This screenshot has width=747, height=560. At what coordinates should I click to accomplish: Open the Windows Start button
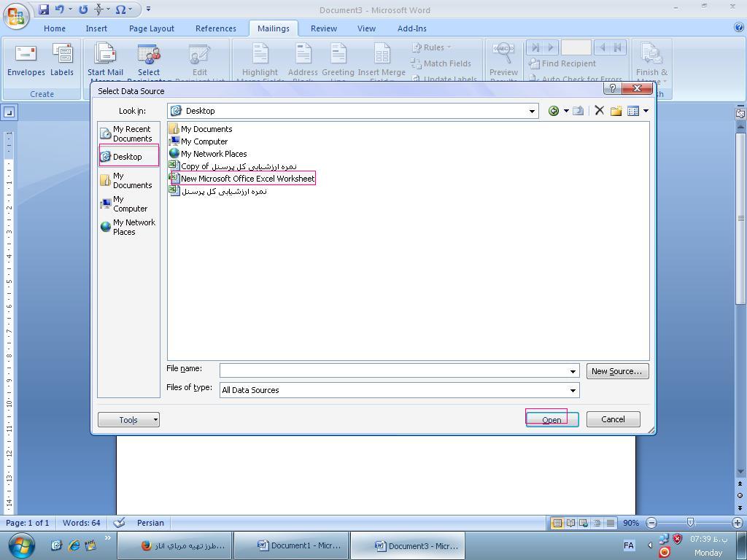coord(21,545)
